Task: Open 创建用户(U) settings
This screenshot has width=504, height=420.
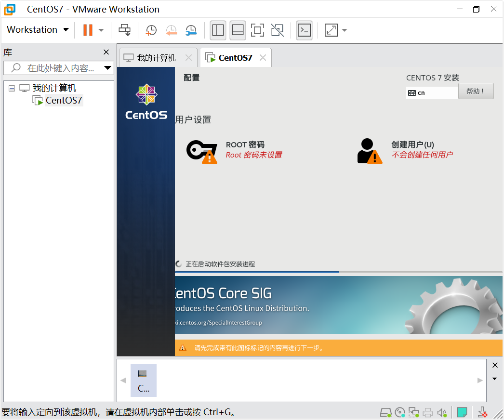Action: tap(412, 144)
